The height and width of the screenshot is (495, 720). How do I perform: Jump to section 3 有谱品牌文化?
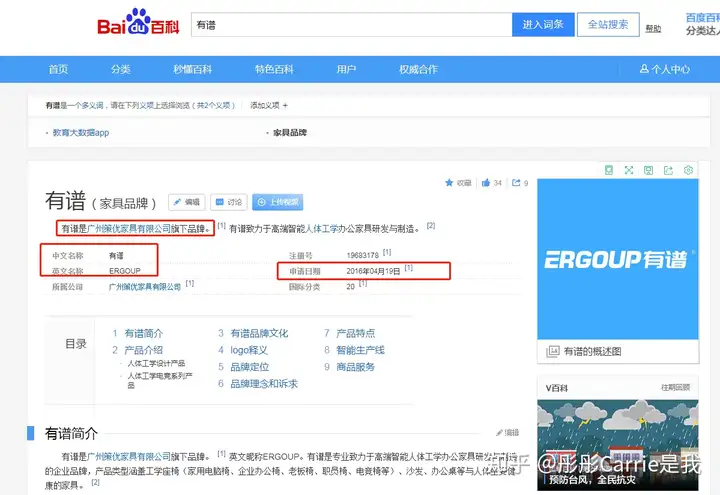click(259, 333)
